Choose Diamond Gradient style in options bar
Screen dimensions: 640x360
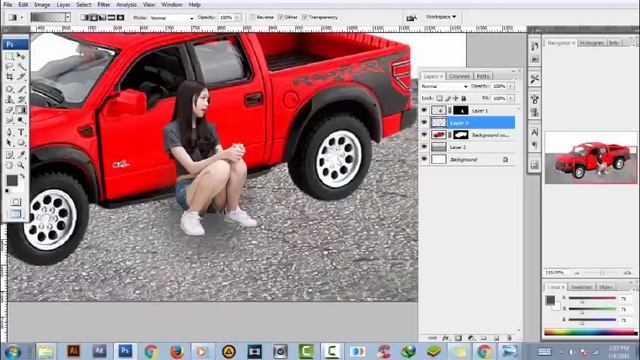[x=120, y=18]
